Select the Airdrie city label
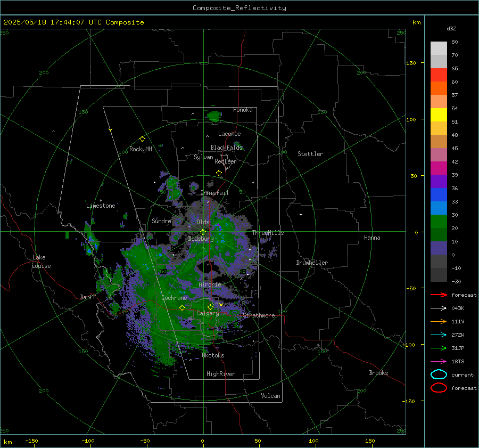Screen dimensions: 479x448 tap(210, 284)
